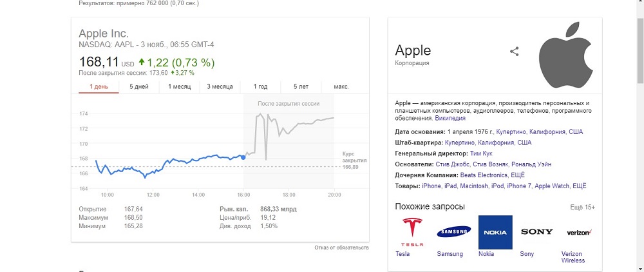Open the Википедия link
The image size is (644, 272).
point(450,119)
